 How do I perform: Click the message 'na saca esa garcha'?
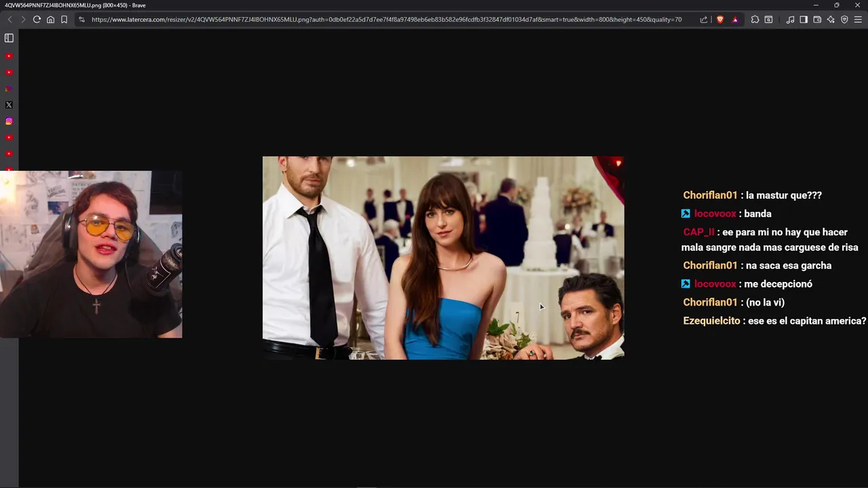coord(788,266)
